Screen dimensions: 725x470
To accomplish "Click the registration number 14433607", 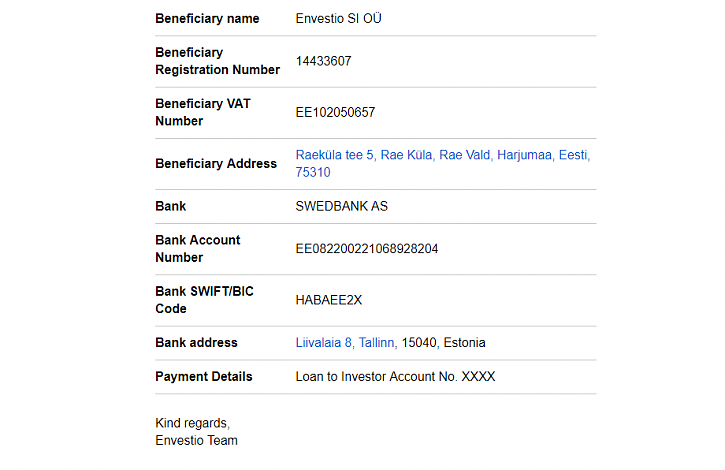I will 323,61.
